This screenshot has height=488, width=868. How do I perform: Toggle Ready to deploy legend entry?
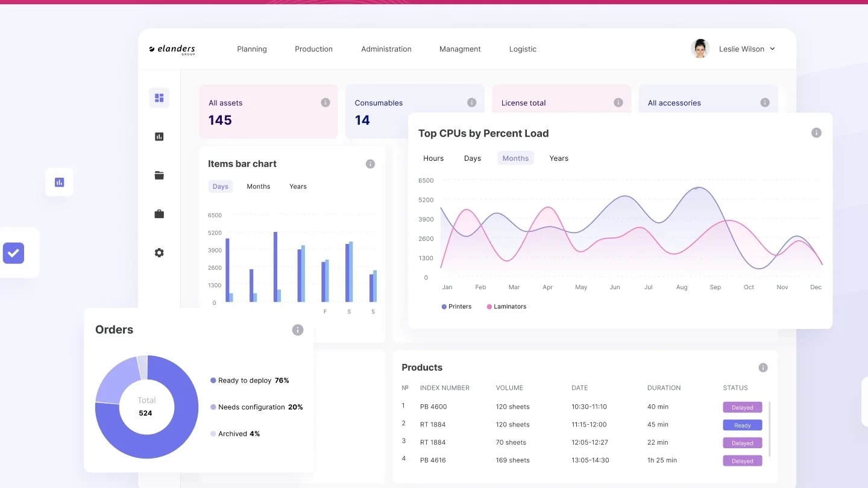coord(250,381)
